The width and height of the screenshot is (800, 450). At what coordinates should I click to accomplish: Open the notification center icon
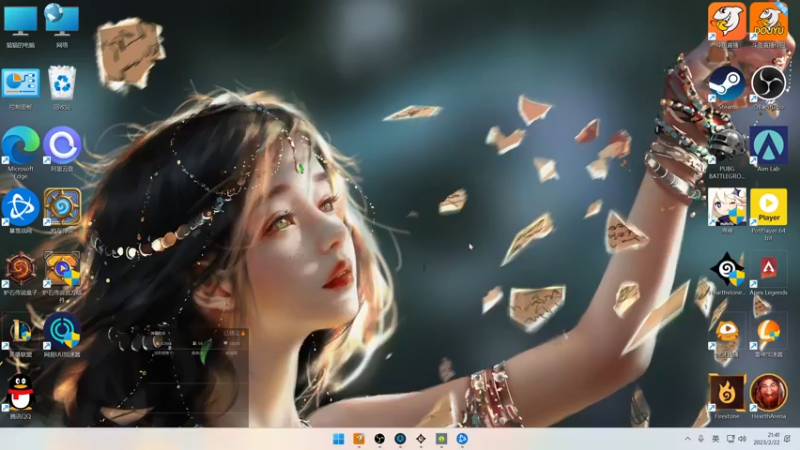click(788, 439)
